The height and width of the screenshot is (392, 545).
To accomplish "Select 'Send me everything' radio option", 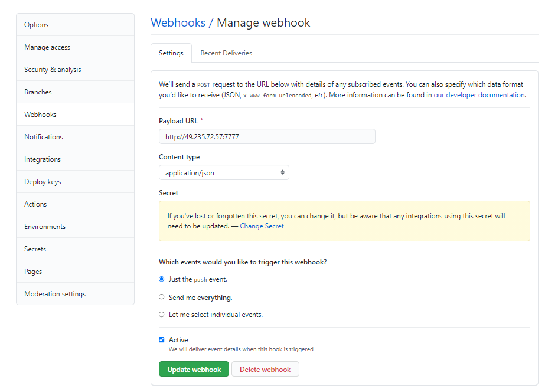I will click(x=162, y=297).
